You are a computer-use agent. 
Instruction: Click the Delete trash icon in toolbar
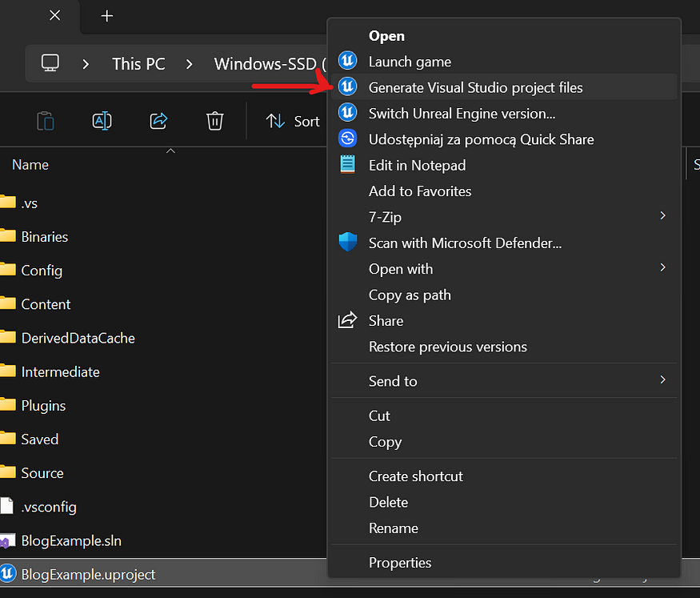coord(214,121)
